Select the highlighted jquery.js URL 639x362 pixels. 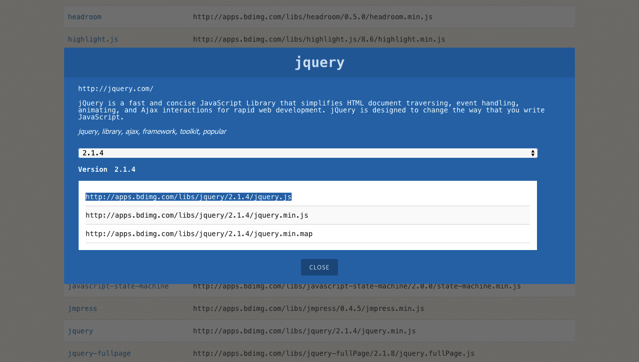click(188, 197)
